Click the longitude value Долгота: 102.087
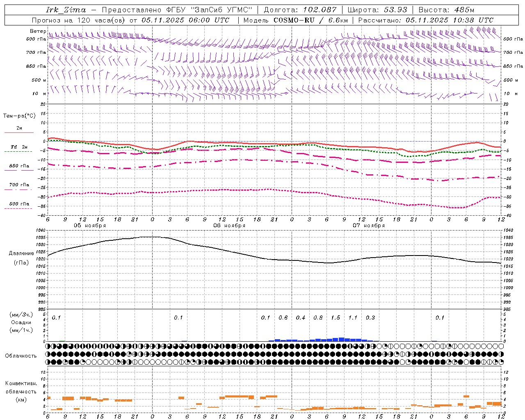Viewport: 525px width, 420px height. pyautogui.click(x=300, y=10)
